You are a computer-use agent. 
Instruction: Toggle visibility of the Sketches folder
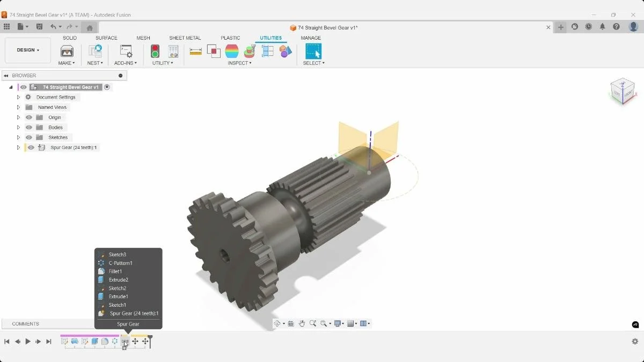tap(29, 137)
